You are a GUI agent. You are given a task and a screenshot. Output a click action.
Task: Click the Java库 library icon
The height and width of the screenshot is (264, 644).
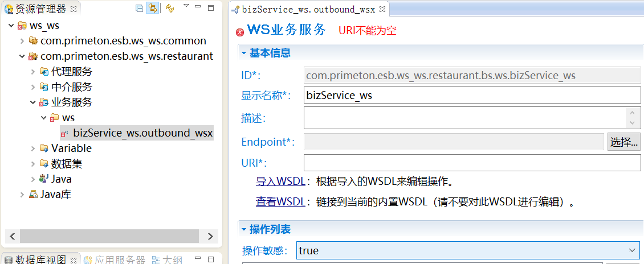33,195
